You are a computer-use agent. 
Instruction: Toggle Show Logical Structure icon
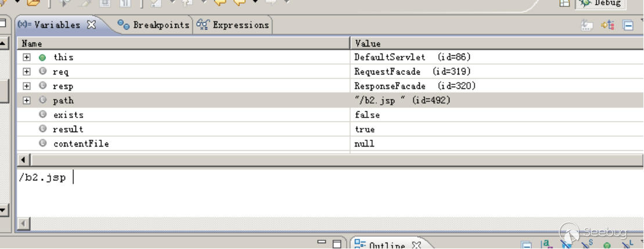[x=607, y=26]
